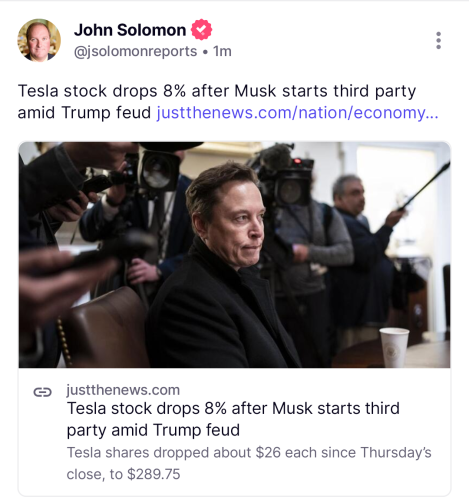Image resolution: width=469 pixels, height=500 pixels.
Task: Open the justthenews.com/nation/economy link
Action: point(297,113)
